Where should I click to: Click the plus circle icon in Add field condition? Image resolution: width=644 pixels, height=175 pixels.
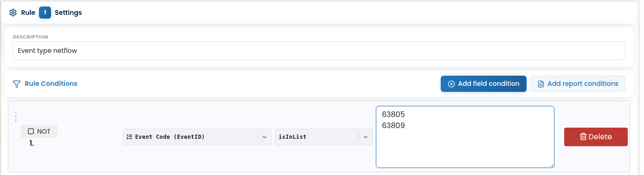point(451,84)
